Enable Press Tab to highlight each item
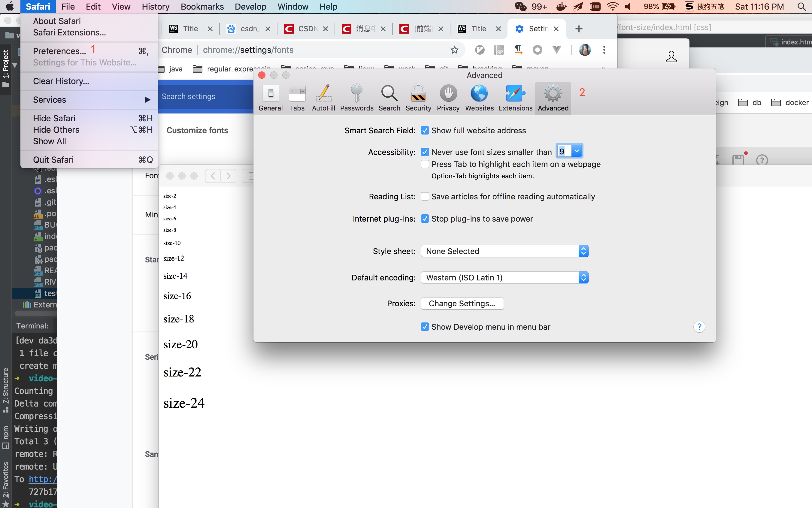This screenshot has height=508, width=812. (425, 164)
